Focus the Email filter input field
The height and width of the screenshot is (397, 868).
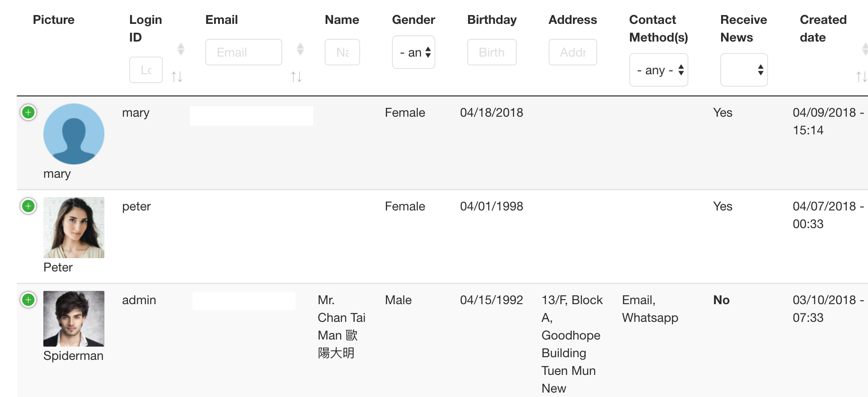[x=244, y=52]
